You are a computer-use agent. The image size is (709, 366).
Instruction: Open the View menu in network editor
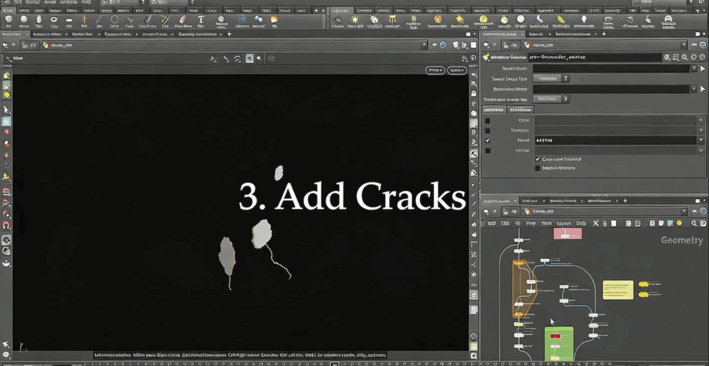pos(532,223)
